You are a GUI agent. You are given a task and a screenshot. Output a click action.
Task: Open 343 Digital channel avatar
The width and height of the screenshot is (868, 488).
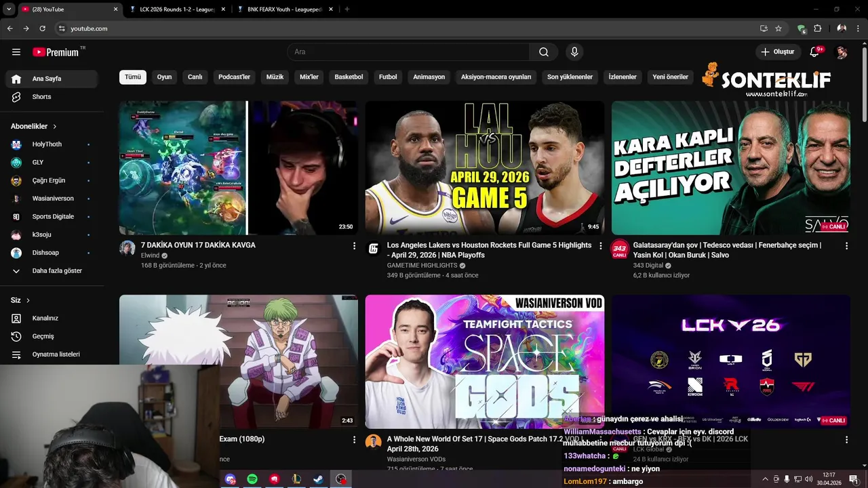(x=620, y=249)
